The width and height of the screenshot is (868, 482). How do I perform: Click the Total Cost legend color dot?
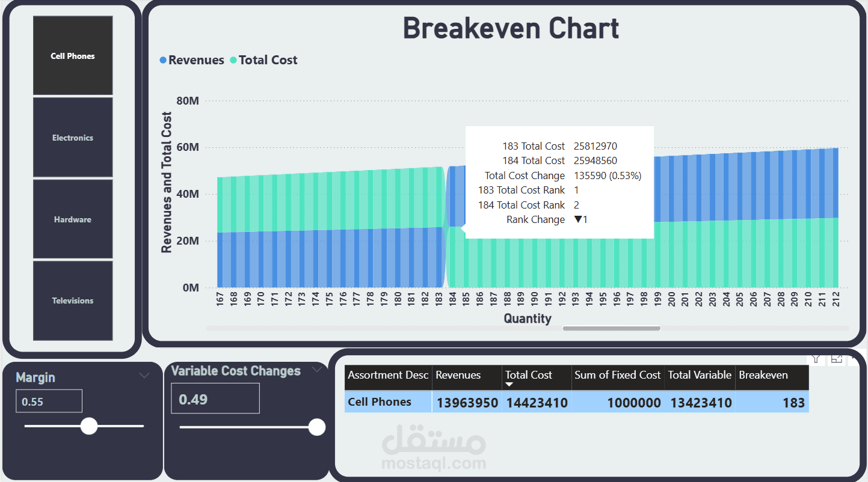point(233,60)
